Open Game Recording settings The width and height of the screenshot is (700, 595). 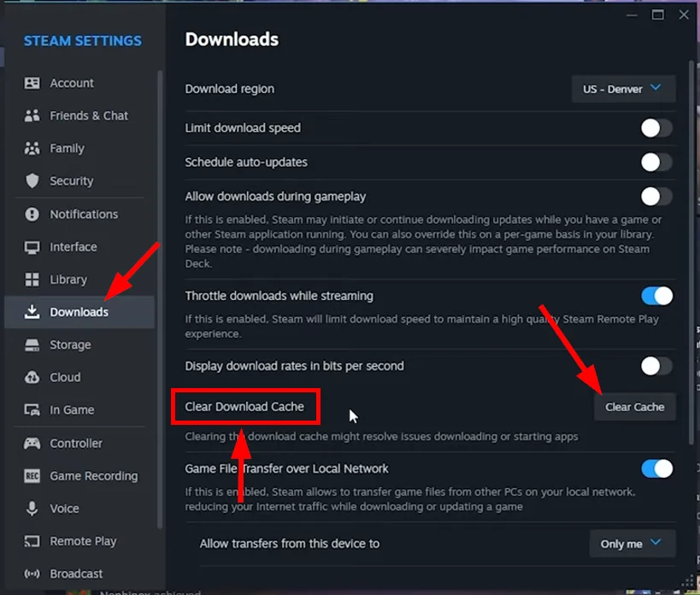(x=79, y=476)
